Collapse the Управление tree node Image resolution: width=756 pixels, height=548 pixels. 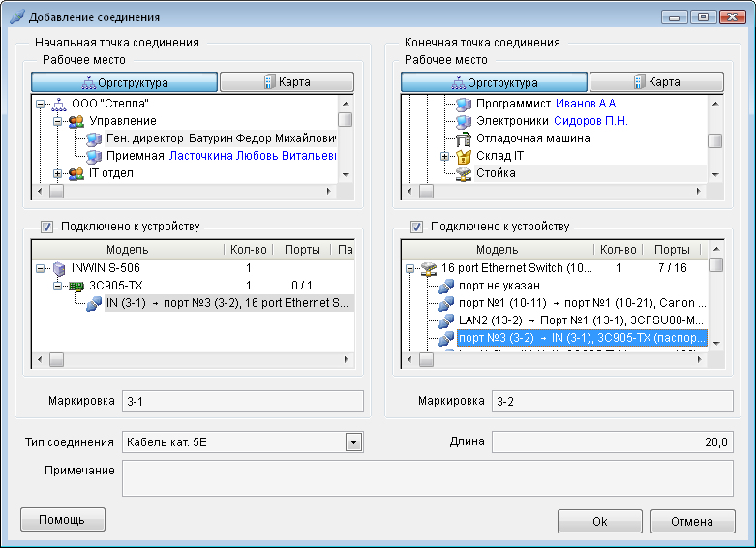pos(57,121)
